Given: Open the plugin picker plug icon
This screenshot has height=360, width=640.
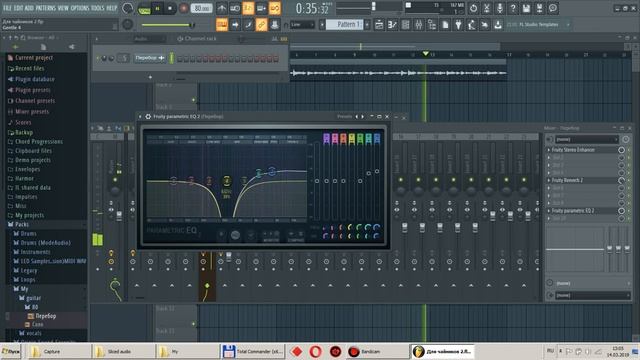Looking at the screenshot, I should 458,25.
